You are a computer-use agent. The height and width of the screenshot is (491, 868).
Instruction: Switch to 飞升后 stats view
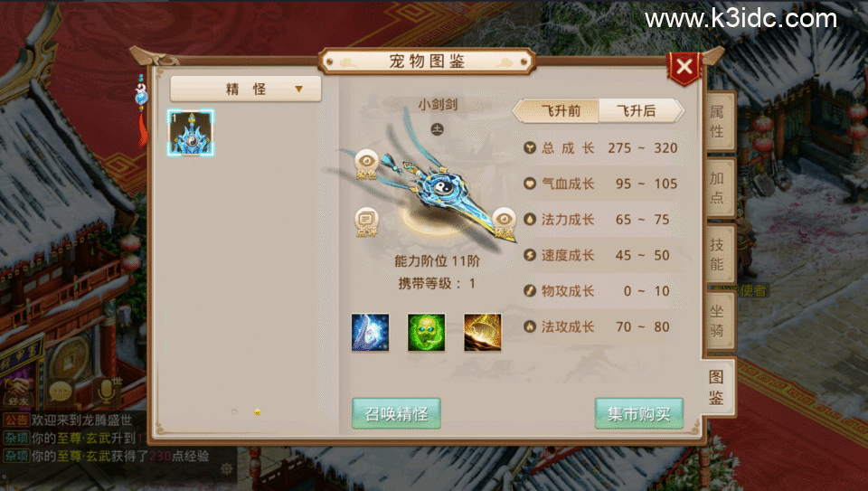[637, 110]
